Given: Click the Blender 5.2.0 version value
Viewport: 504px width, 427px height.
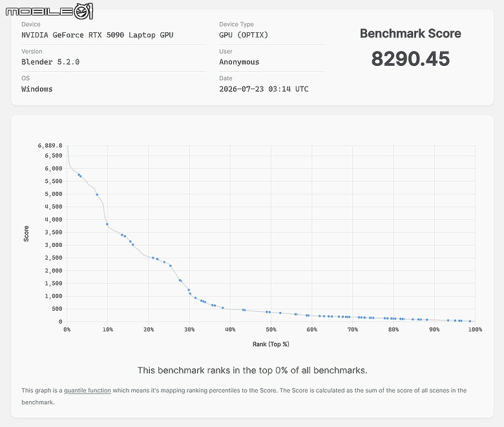Looking at the screenshot, I should coord(50,62).
